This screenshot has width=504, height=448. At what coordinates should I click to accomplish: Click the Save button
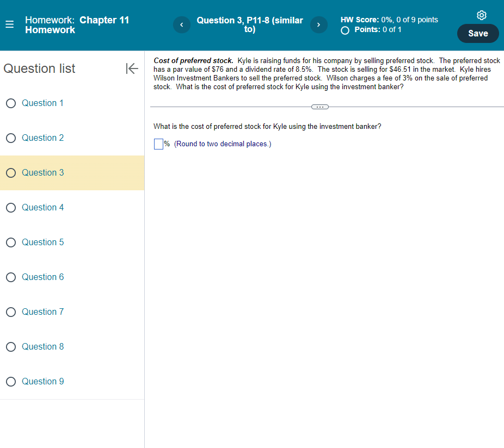478,33
